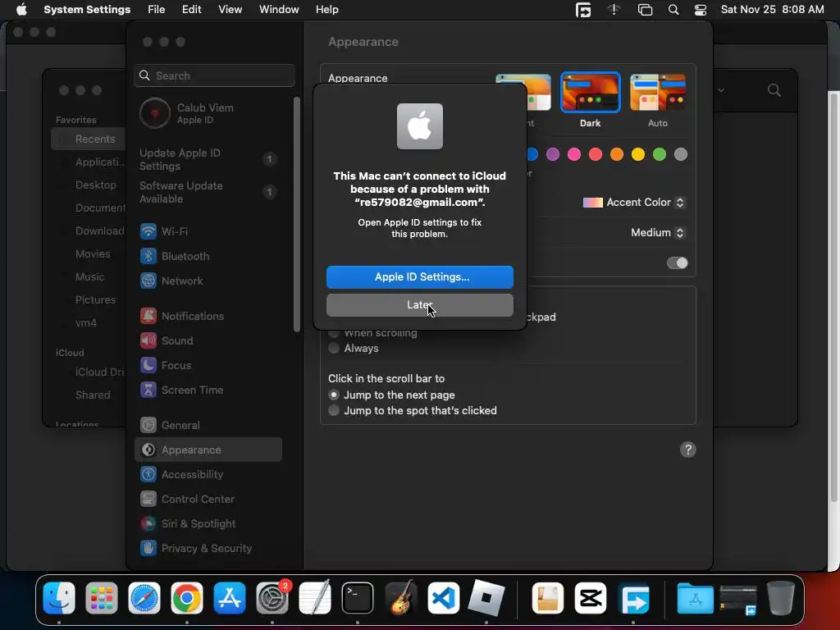Open the File menu
840x630 pixels.
point(157,10)
